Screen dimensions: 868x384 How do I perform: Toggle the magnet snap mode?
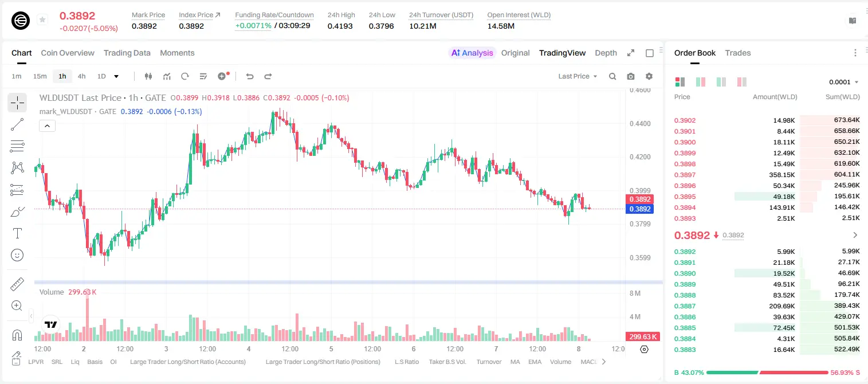click(17, 335)
